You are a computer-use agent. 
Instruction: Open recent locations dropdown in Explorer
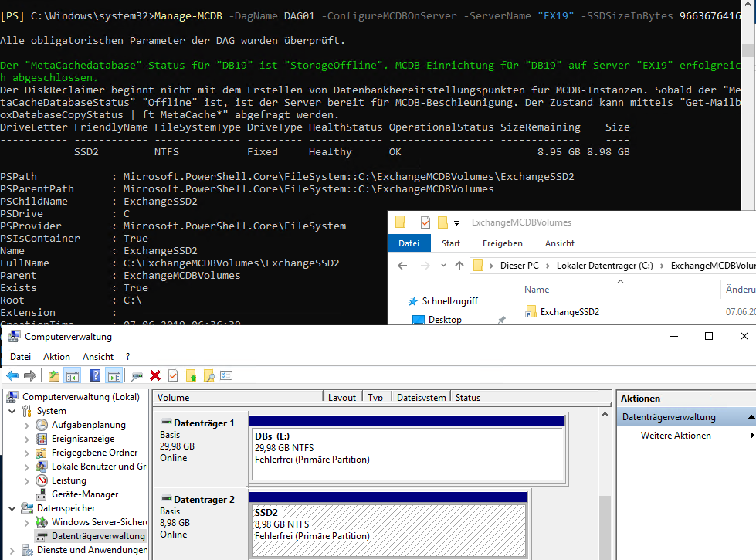click(443, 266)
